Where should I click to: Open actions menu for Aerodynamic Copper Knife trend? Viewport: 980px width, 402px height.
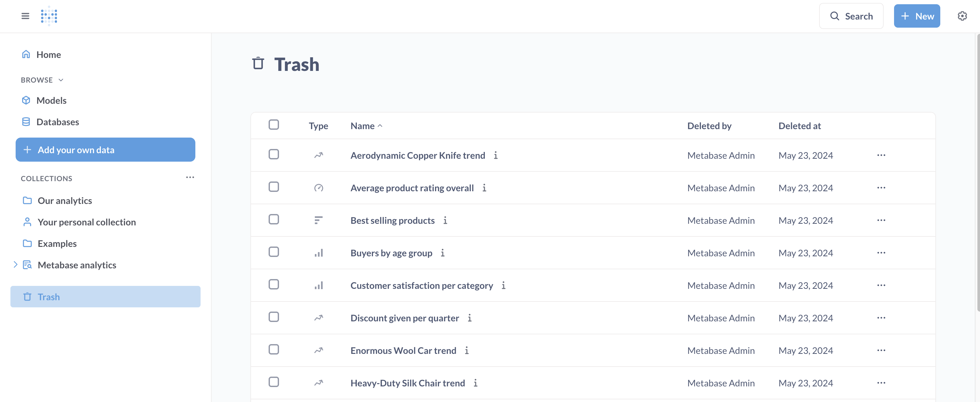click(x=881, y=155)
